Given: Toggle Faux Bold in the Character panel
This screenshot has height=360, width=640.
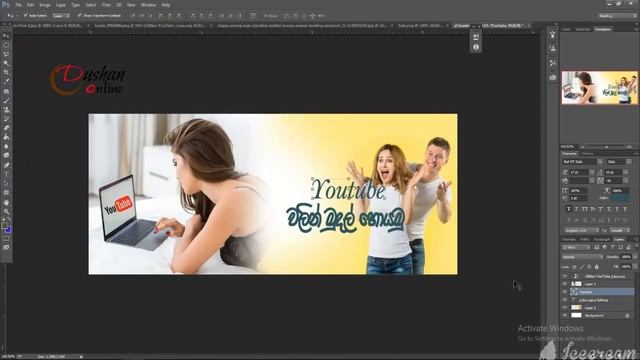Looking at the screenshot, I should [x=569, y=209].
